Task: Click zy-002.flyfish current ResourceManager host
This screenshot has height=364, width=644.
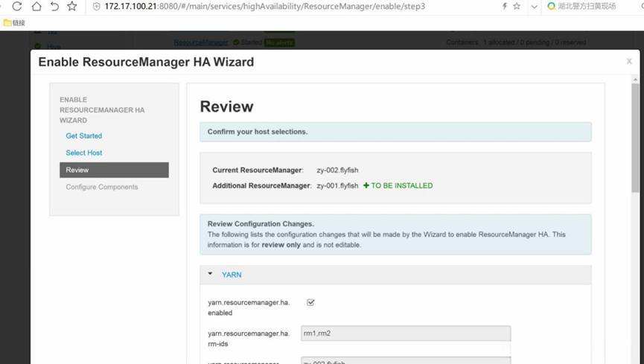Action: point(337,170)
